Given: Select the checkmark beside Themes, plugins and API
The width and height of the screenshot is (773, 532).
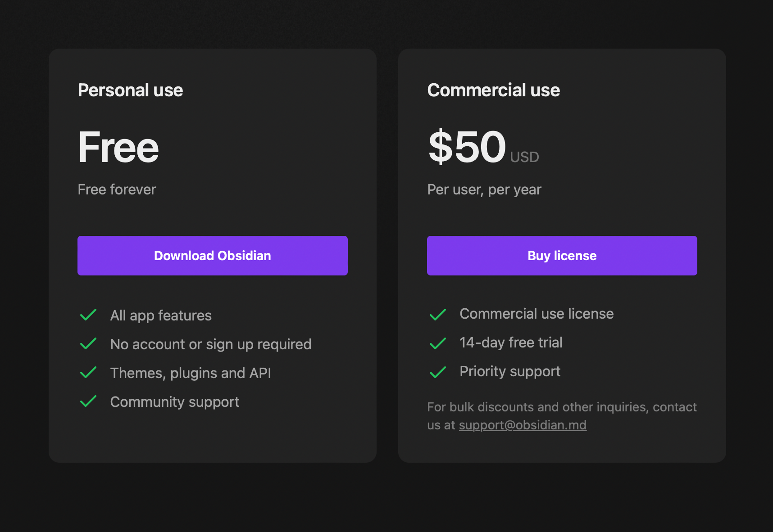Looking at the screenshot, I should point(88,373).
